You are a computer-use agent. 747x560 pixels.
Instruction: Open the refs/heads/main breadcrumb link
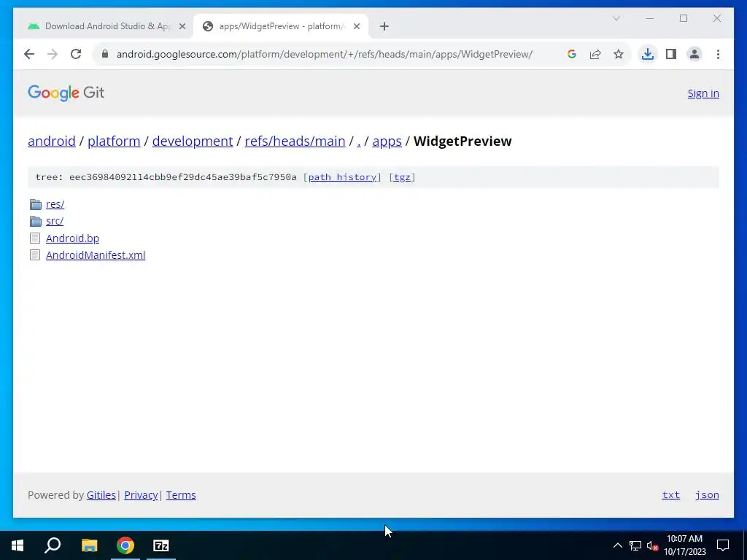295,141
